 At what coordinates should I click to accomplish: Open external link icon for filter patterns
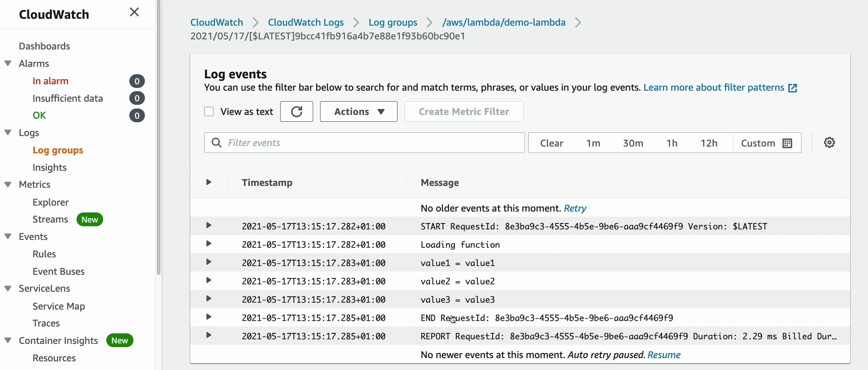coord(793,88)
